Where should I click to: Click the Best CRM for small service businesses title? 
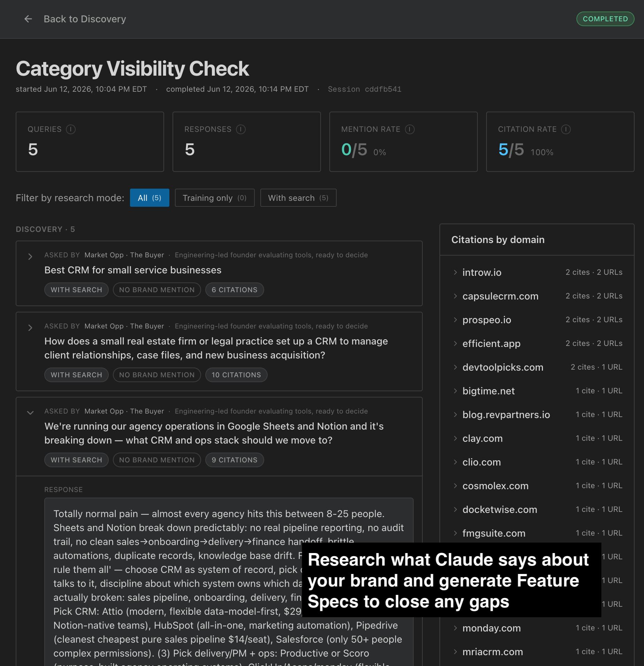click(x=133, y=270)
